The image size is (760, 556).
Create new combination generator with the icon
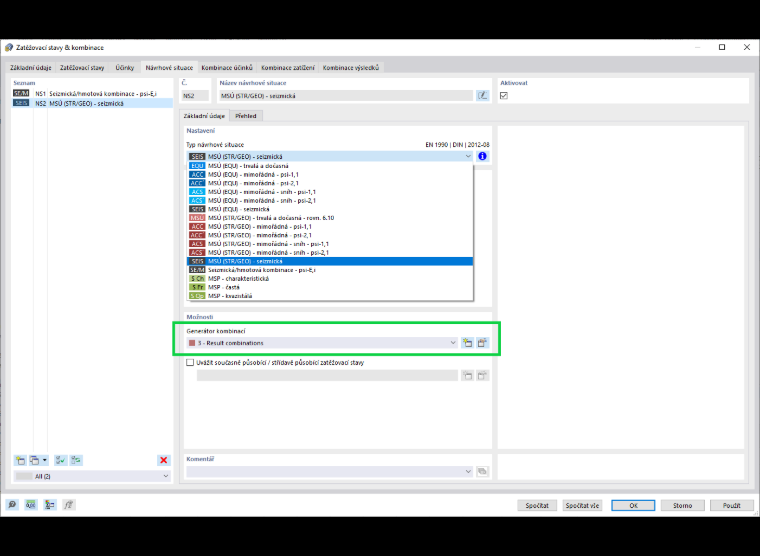[467, 343]
